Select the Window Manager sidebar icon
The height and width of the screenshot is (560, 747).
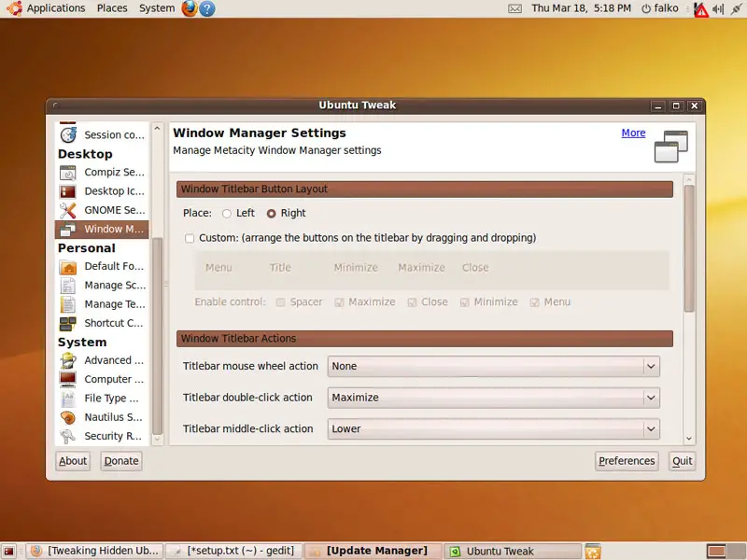68,229
